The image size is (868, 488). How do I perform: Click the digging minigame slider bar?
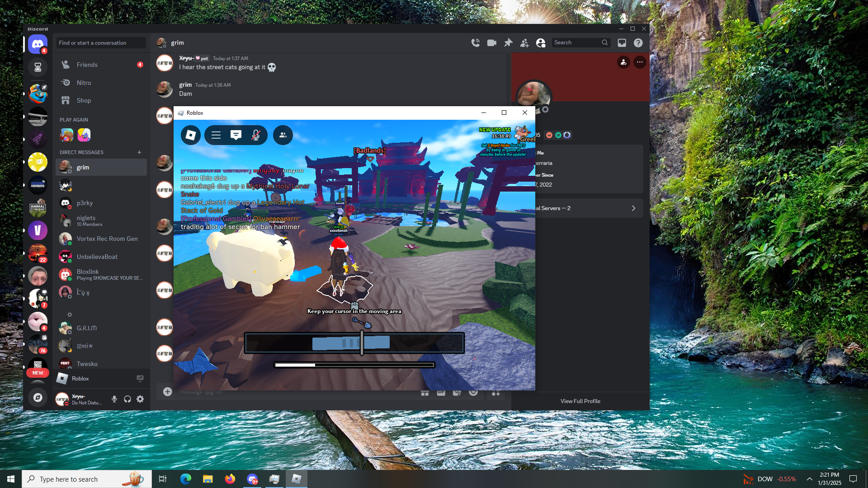coord(354,343)
